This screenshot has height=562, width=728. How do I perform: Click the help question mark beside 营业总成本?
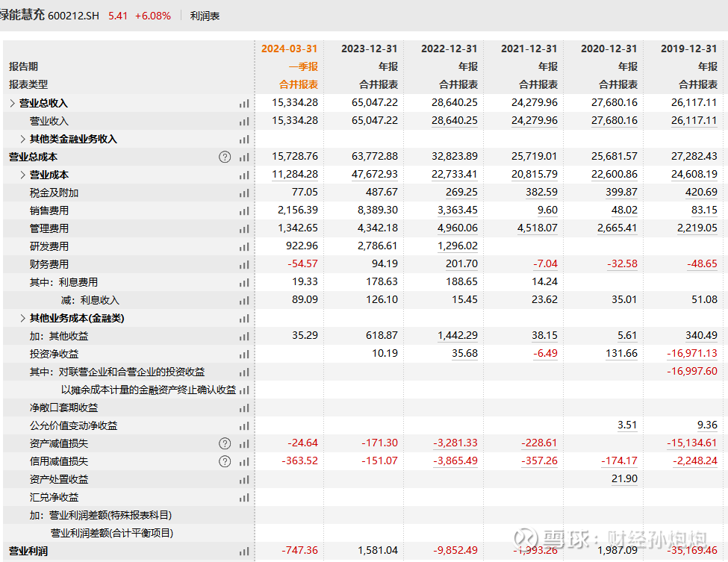pyautogui.click(x=224, y=157)
